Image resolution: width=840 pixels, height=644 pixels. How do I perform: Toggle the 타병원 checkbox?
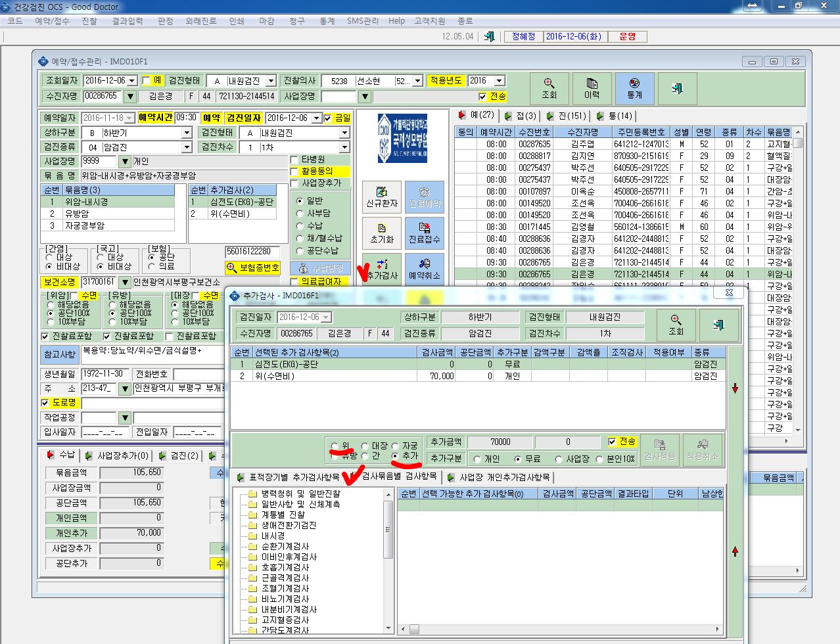click(294, 160)
